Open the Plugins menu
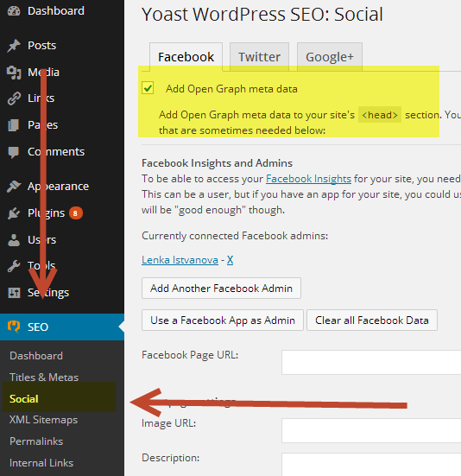461x476 pixels. click(x=46, y=213)
